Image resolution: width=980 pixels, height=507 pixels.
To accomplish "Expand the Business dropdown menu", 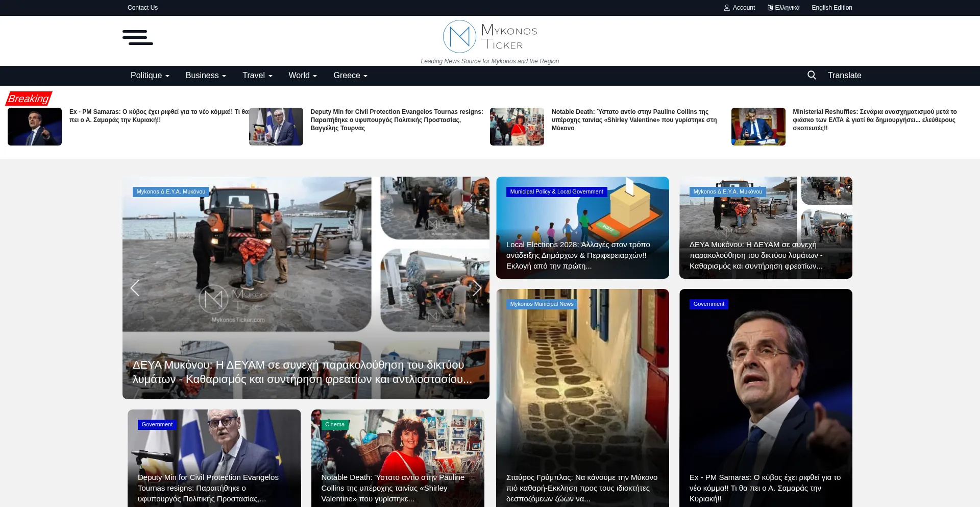I will 205,75.
